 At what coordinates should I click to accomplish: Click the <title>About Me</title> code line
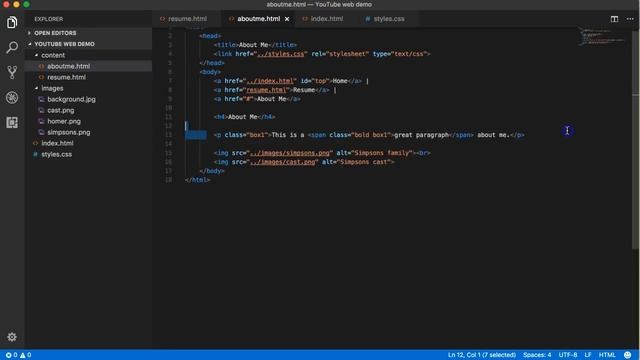(x=255, y=45)
